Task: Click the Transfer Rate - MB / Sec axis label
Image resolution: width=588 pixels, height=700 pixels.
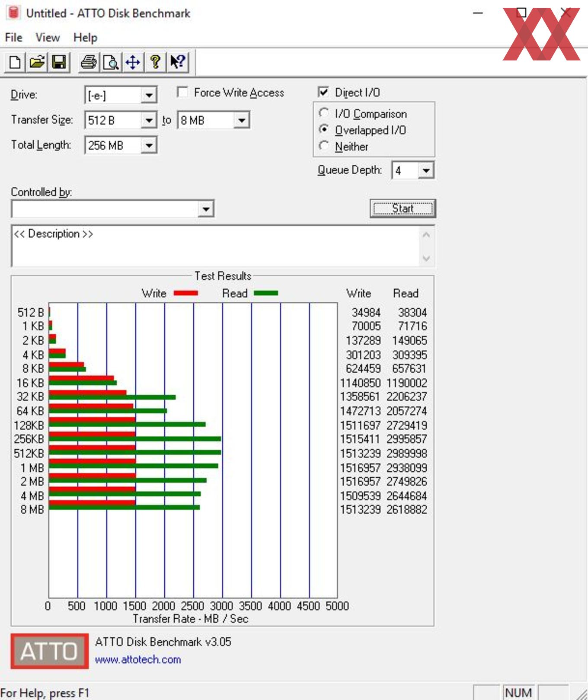Action: [x=191, y=618]
